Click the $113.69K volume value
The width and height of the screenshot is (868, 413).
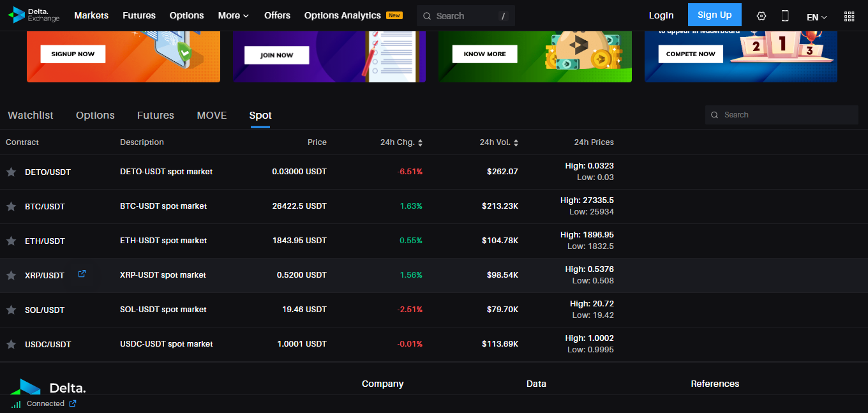500,344
